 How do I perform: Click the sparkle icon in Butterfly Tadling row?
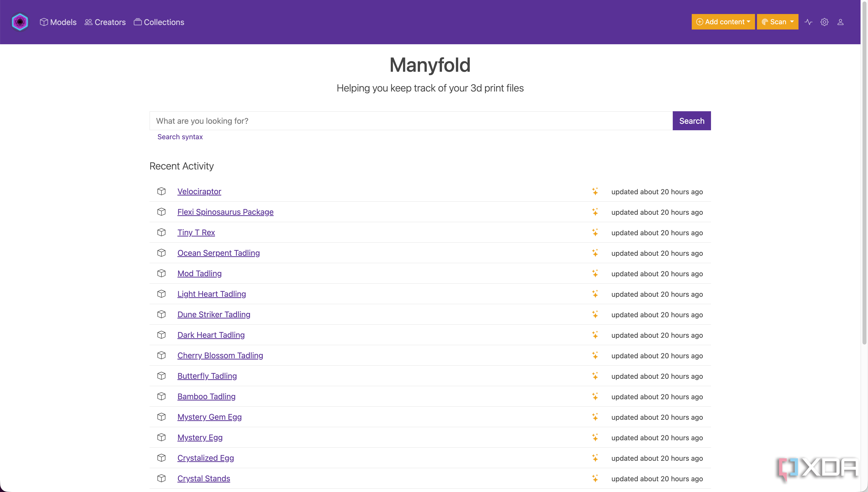coord(595,376)
